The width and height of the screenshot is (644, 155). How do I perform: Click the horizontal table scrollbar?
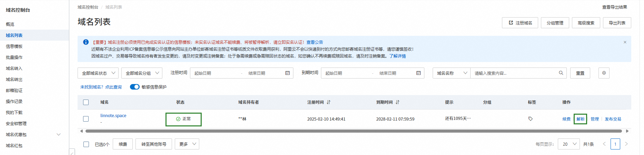353,131
